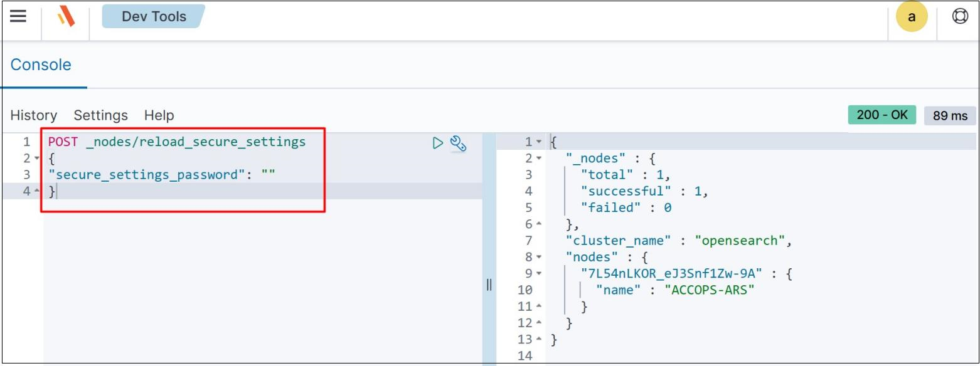The image size is (980, 366).
Task: Open the console Settings menu item
Action: 100,115
